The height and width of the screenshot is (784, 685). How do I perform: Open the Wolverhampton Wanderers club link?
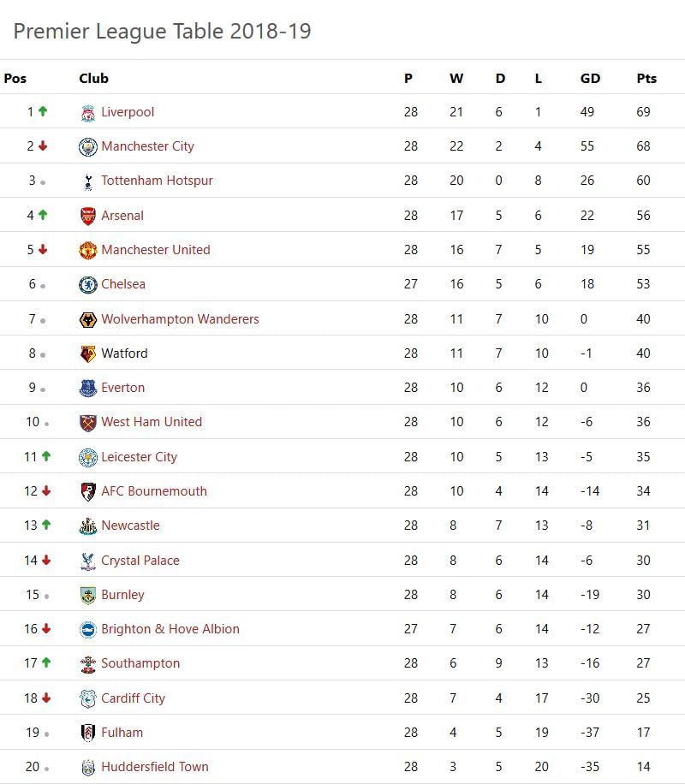[x=180, y=319]
